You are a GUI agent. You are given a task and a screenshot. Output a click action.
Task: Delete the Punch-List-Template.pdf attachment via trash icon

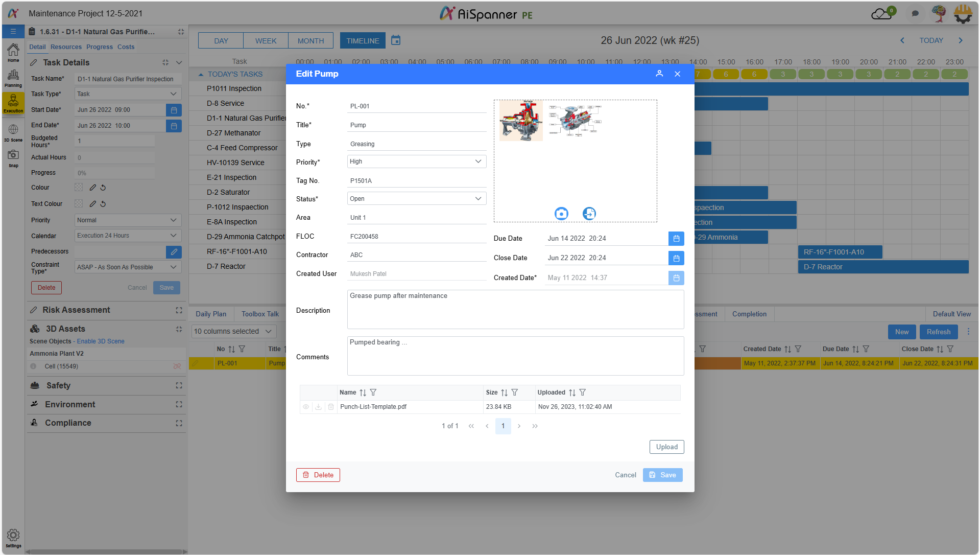click(x=331, y=407)
